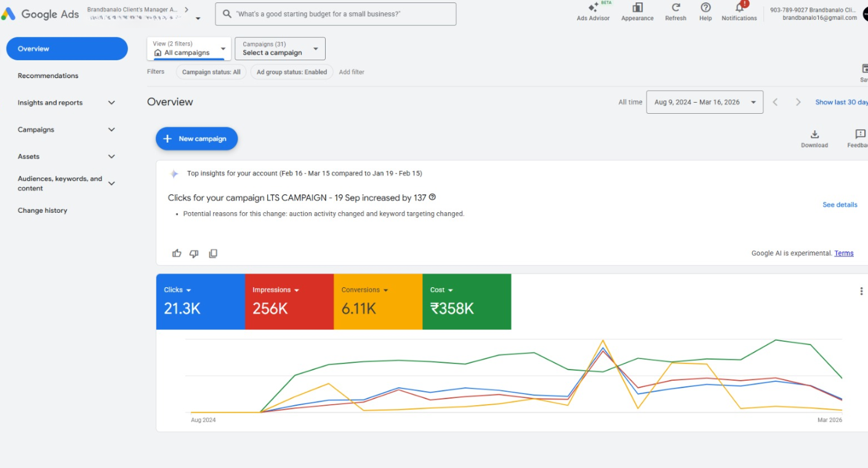The width and height of the screenshot is (868, 468).
Task: Open the date range dropdown
Action: [704, 102]
